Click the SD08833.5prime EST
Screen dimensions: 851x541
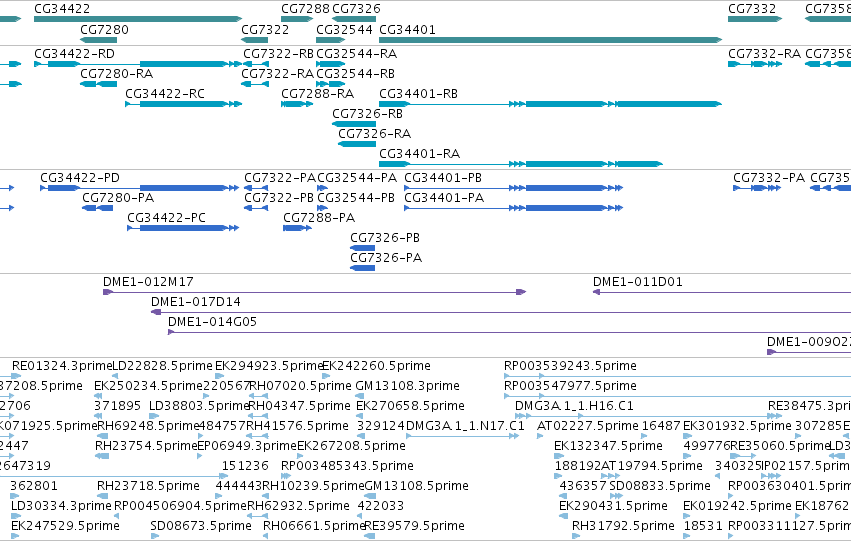tap(617, 496)
